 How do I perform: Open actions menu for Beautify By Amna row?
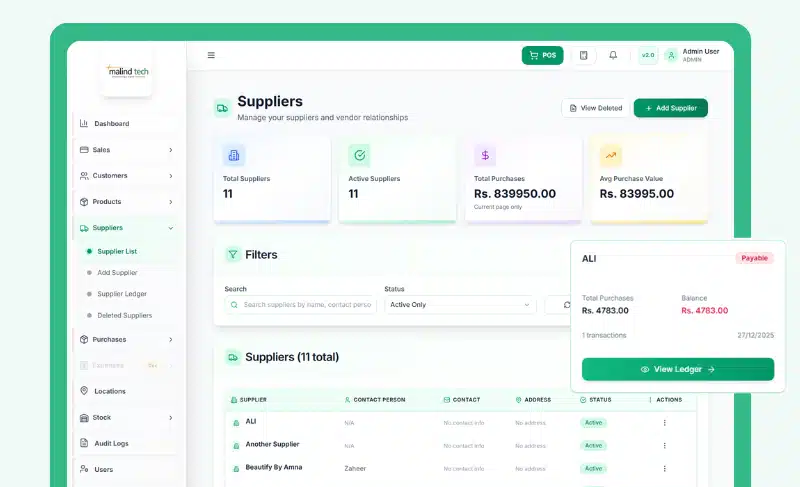click(x=664, y=469)
